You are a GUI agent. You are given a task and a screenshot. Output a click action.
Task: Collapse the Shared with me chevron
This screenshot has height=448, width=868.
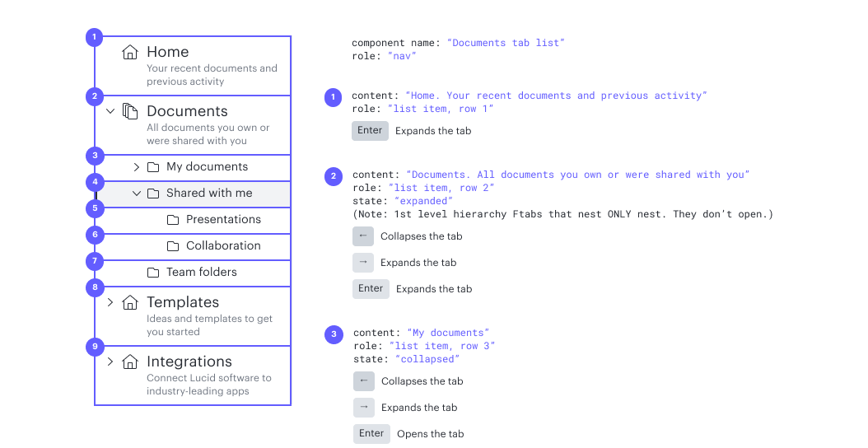(x=137, y=194)
